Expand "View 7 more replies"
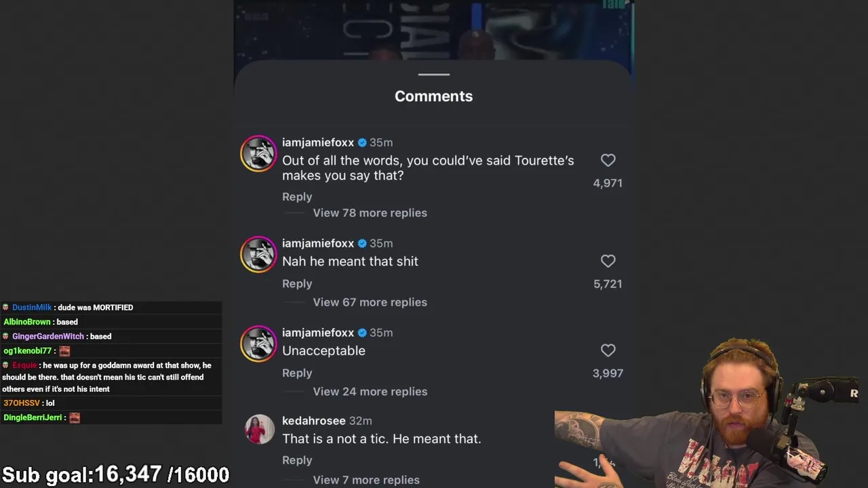Screen dimensions: 868x488 (x=366, y=480)
